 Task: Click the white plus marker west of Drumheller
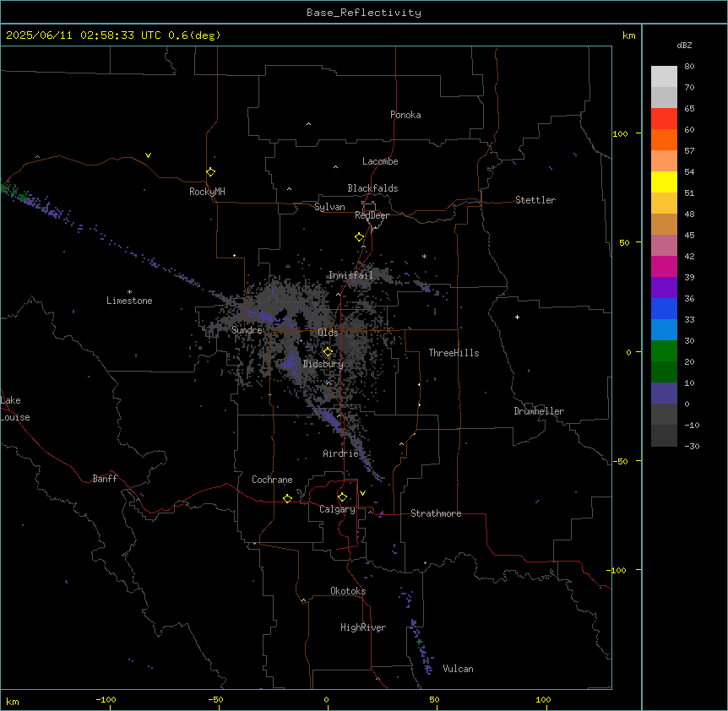click(x=517, y=317)
